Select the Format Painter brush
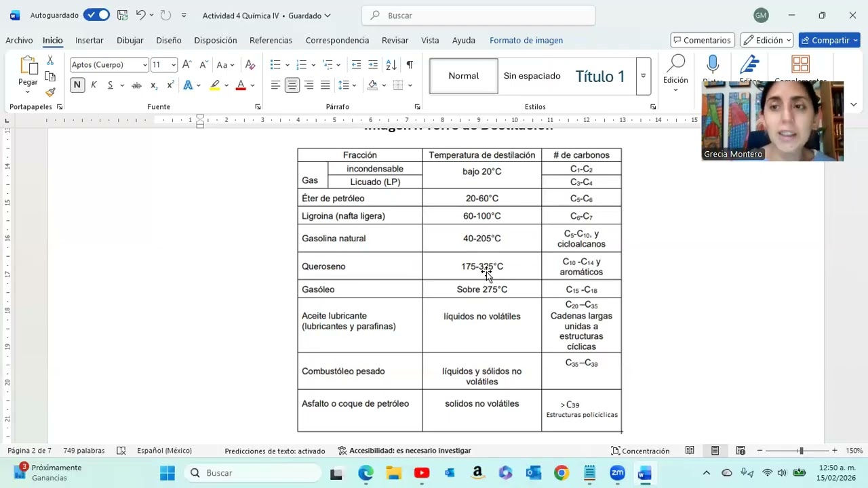This screenshot has height=488, width=868. (50, 92)
